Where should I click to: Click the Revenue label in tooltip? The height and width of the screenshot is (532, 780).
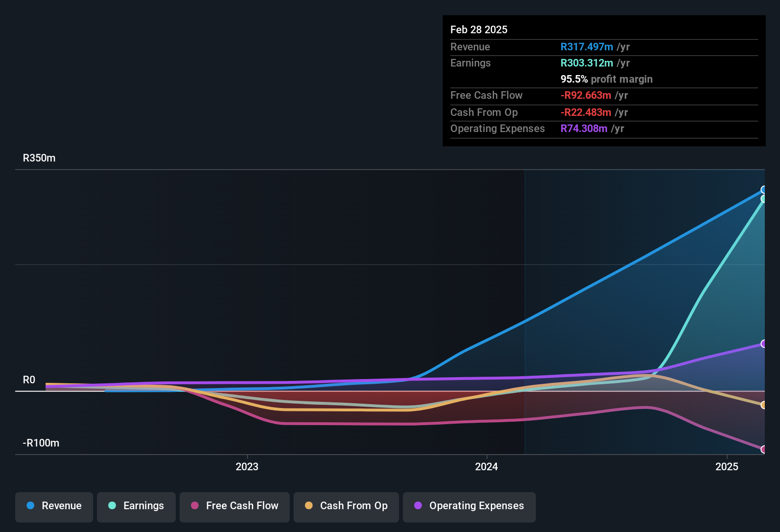coord(470,47)
